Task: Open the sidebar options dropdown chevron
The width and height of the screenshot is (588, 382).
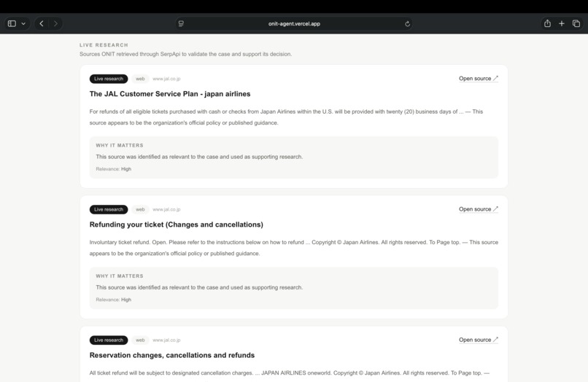Action: click(23, 23)
